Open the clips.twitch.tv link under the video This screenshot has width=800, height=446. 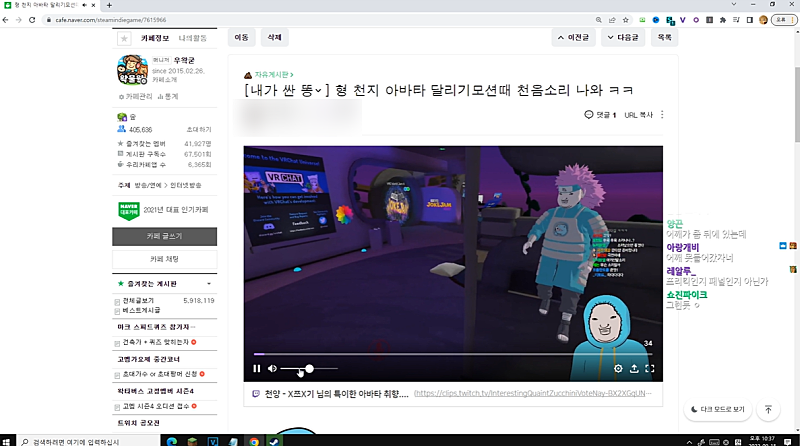click(533, 393)
